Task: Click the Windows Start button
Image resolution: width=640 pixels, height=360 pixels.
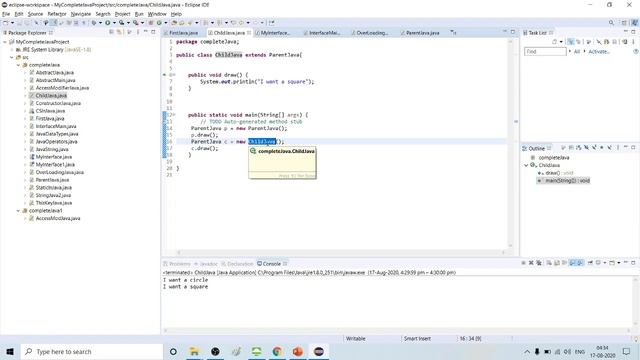Action: pyautogui.click(x=10, y=351)
